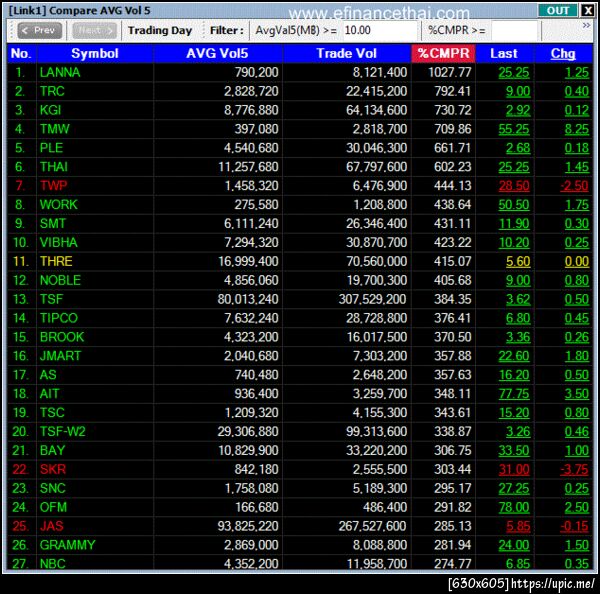The width and height of the screenshot is (600, 594).
Task: Sort by the AVG Vol5 column header
Action: [x=217, y=53]
